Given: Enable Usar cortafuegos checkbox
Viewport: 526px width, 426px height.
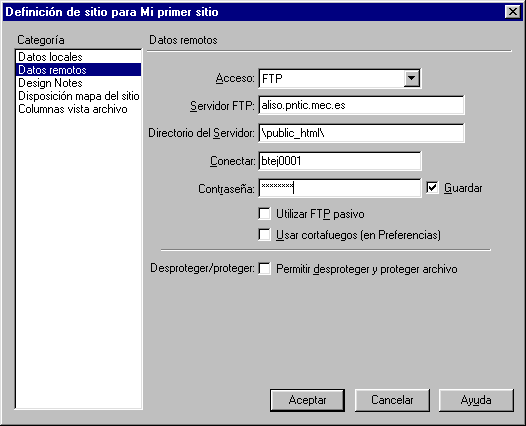Looking at the screenshot, I should point(264,234).
